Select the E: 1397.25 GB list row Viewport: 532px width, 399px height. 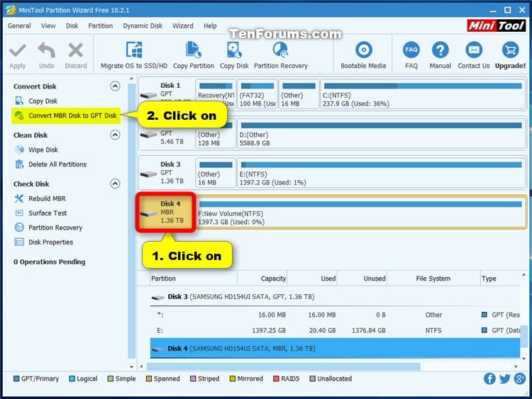[x=336, y=330]
